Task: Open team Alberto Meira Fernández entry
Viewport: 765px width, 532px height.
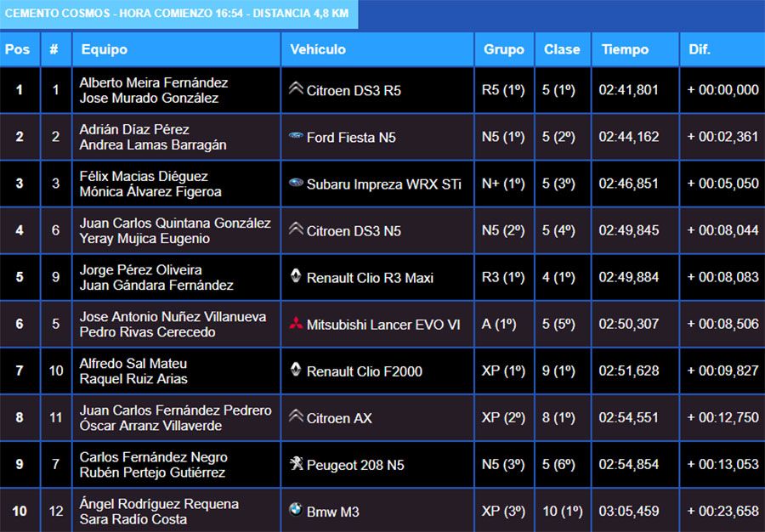Action: [154, 82]
